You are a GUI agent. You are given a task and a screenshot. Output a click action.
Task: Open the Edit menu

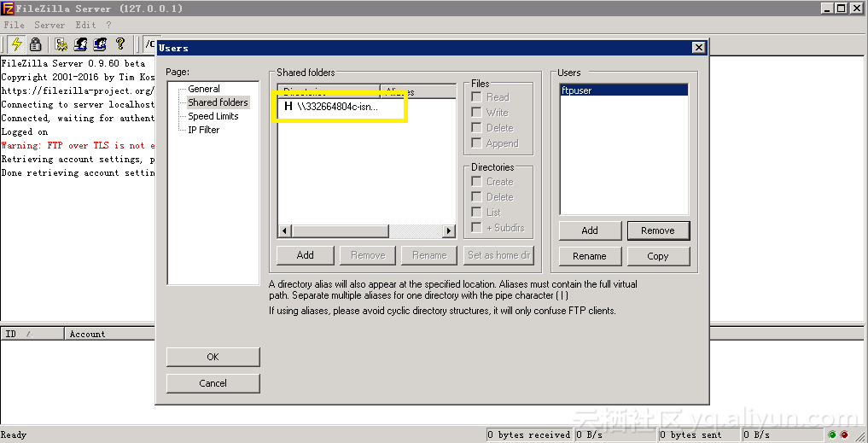click(x=86, y=25)
